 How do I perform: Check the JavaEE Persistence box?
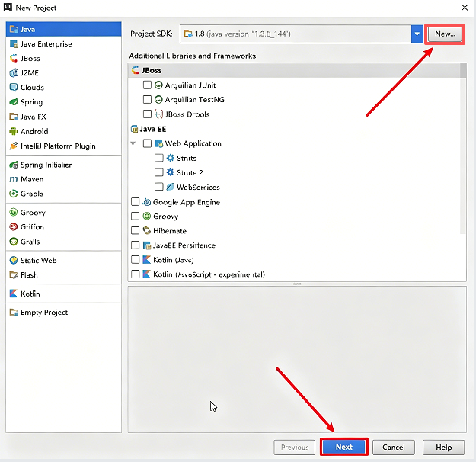[135, 245]
